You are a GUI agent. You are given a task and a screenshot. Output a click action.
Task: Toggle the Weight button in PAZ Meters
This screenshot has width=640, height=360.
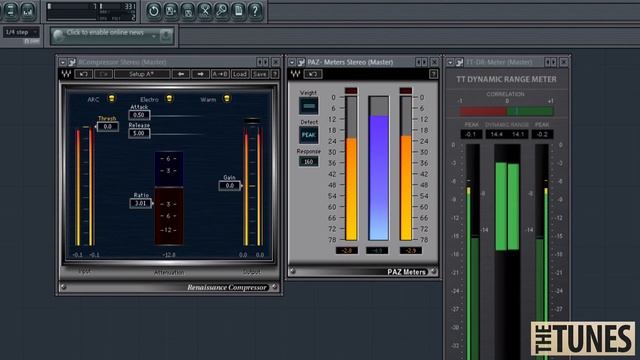point(309,106)
